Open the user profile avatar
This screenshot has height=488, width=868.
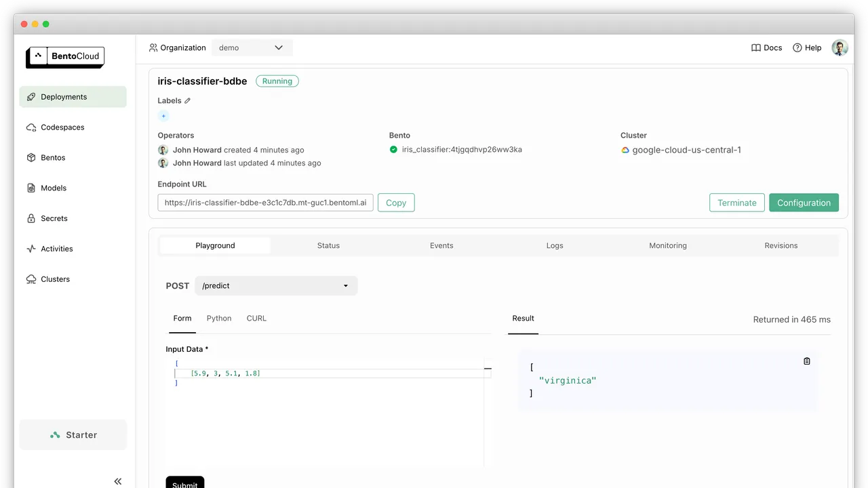[x=840, y=48]
